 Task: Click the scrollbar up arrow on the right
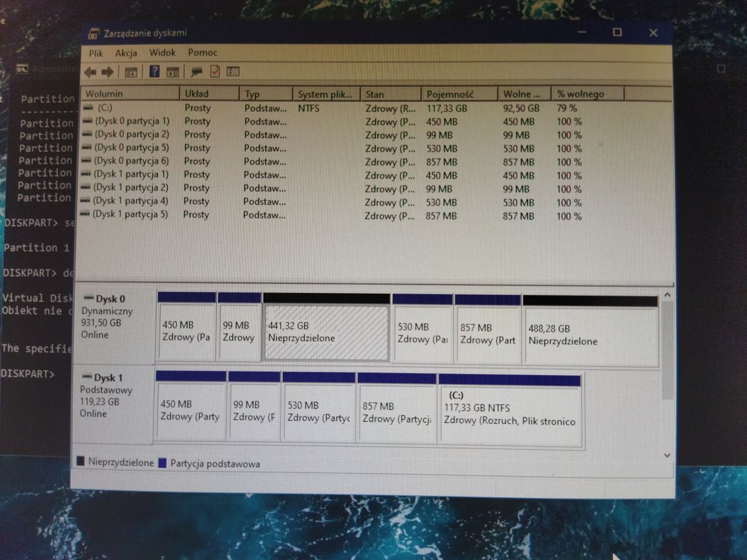click(x=667, y=292)
